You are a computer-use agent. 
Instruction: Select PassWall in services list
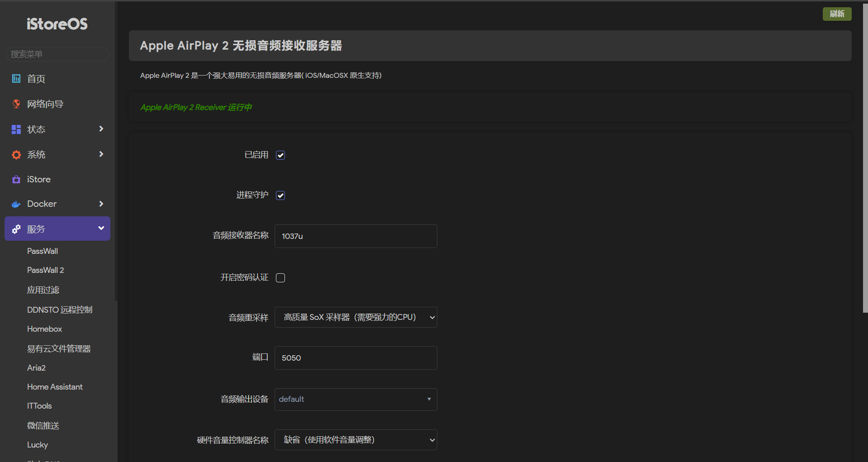click(43, 251)
